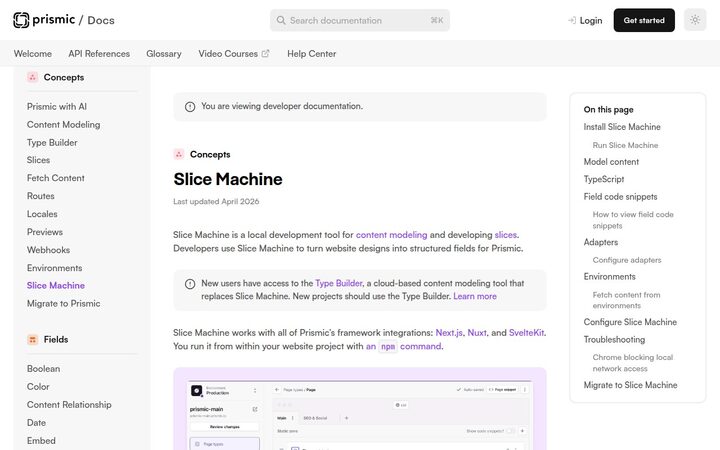
Task: Open Content Relationship in sidebar
Action: pos(69,405)
